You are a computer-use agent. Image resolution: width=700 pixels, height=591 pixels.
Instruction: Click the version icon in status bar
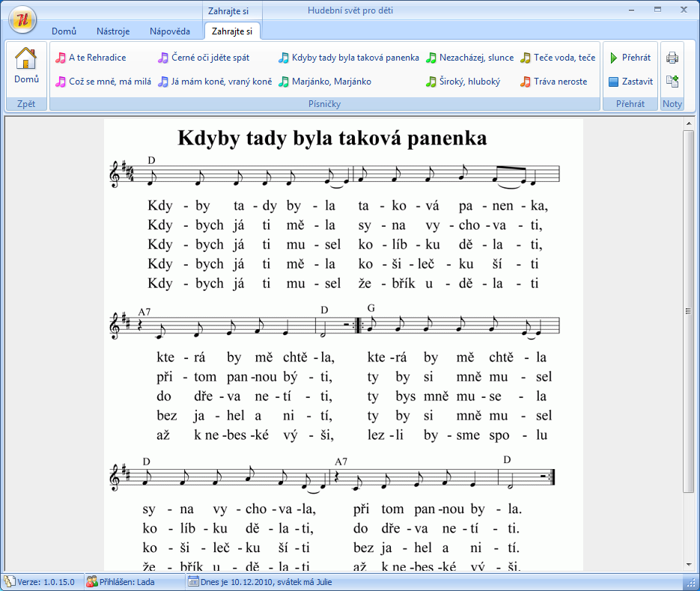(10, 581)
